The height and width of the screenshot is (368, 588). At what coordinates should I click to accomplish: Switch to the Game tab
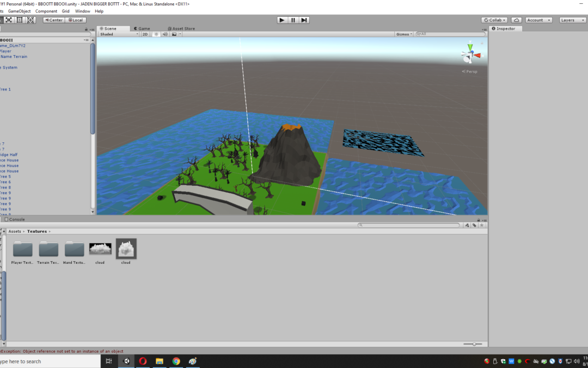[142, 28]
